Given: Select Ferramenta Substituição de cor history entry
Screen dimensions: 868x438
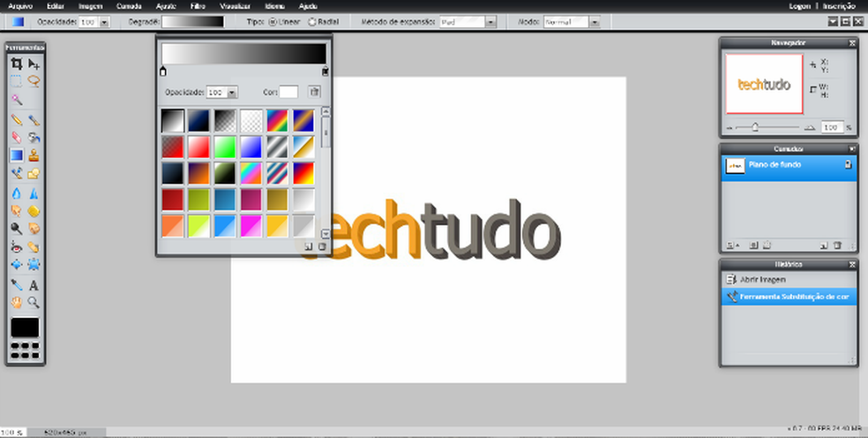Looking at the screenshot, I should coord(789,297).
